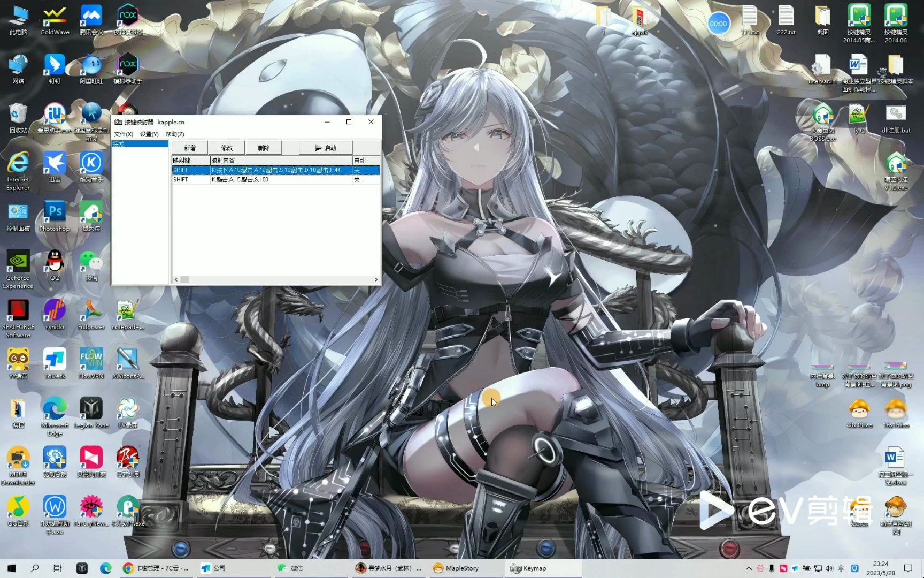Click the 自动 column header
This screenshot has height=578, width=924.
pyautogui.click(x=366, y=161)
